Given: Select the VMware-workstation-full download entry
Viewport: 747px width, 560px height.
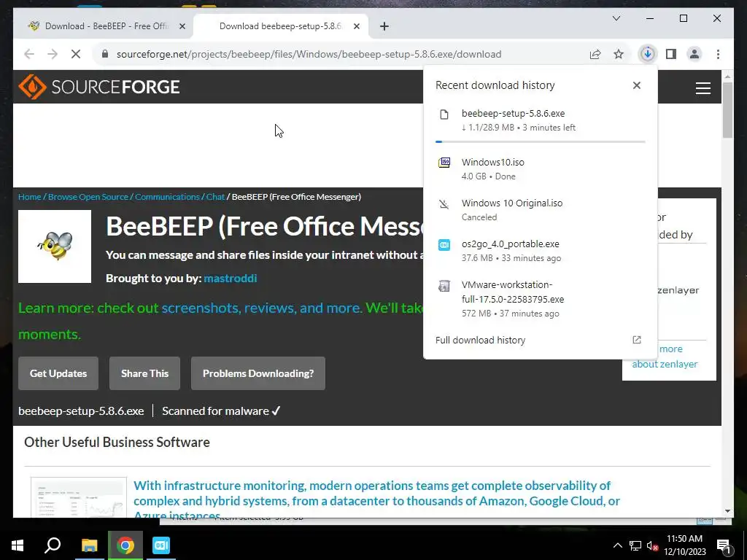Looking at the screenshot, I should pos(541,298).
